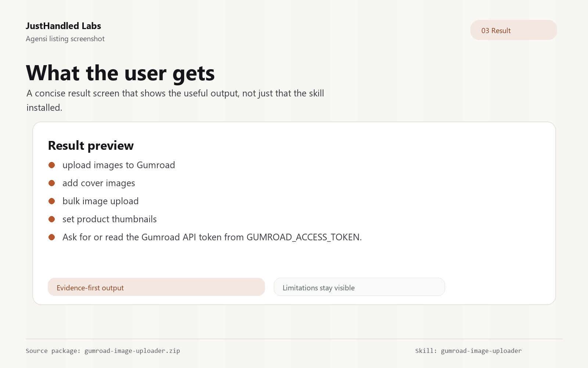588x368 pixels.
Task: Click the 'A concise result screen' description paragraph
Action: coord(175,100)
